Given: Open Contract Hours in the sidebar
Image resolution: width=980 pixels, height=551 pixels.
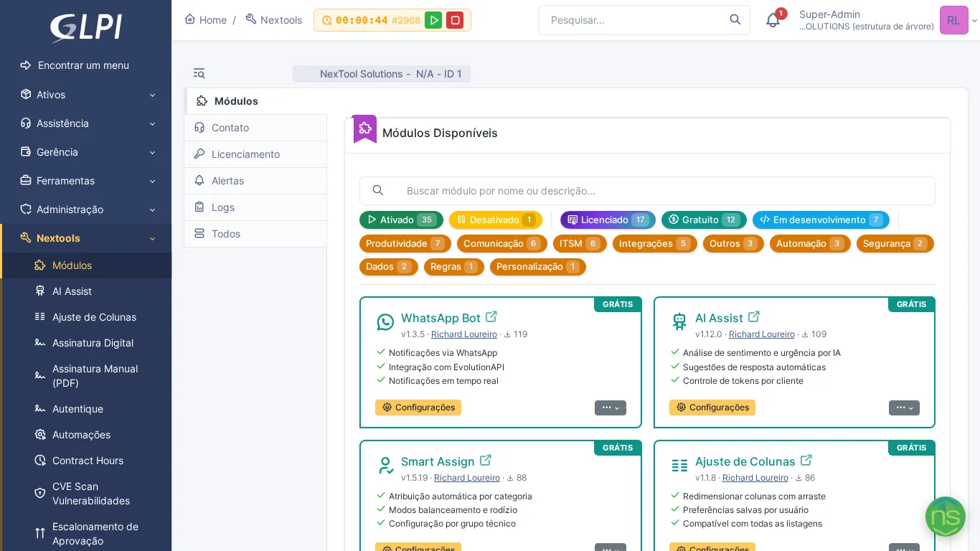Looking at the screenshot, I should (x=87, y=461).
